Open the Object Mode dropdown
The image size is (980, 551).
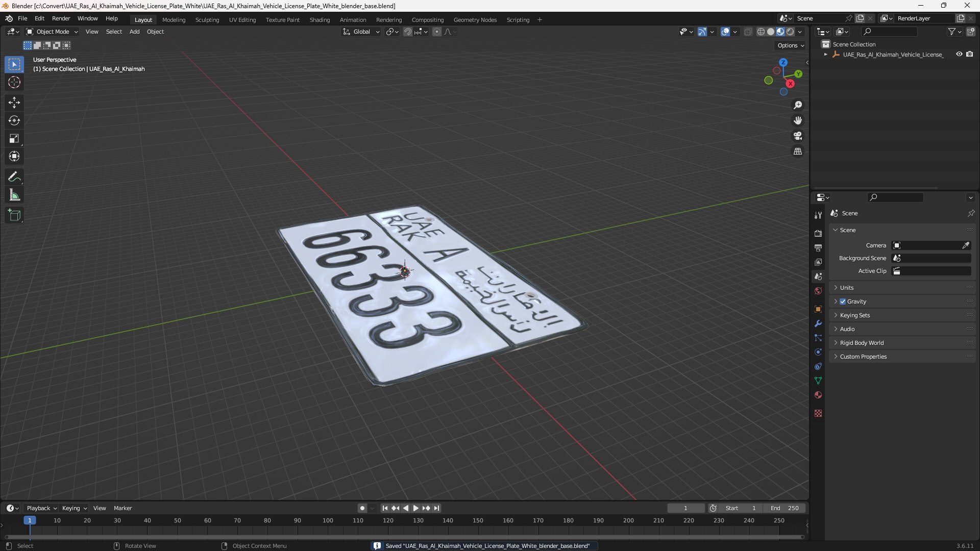pos(52,32)
